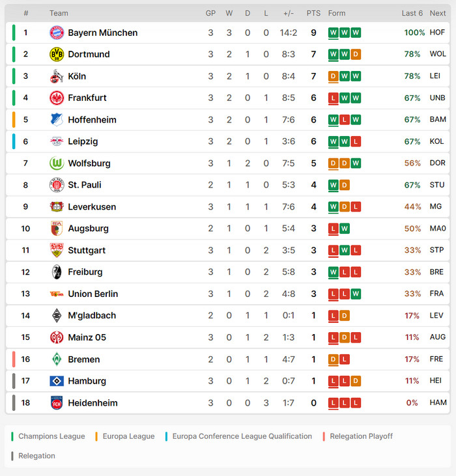Click the Dortmund BVB logo
Viewport: 456px width, 476px height.
(57, 54)
